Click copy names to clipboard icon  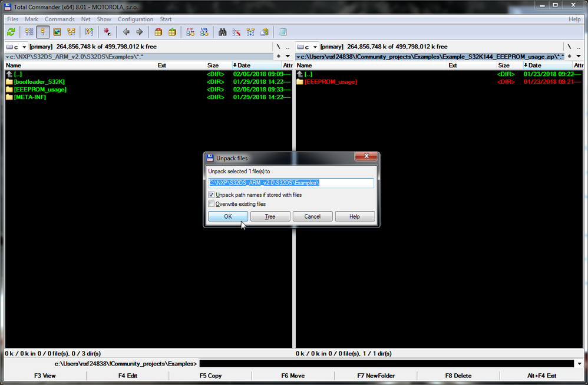(x=265, y=32)
